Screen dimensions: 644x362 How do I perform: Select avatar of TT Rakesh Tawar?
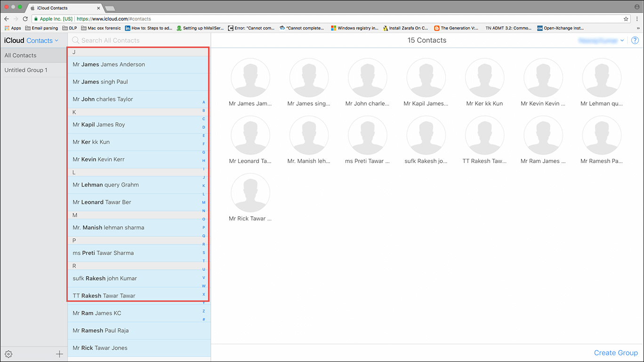pyautogui.click(x=484, y=135)
